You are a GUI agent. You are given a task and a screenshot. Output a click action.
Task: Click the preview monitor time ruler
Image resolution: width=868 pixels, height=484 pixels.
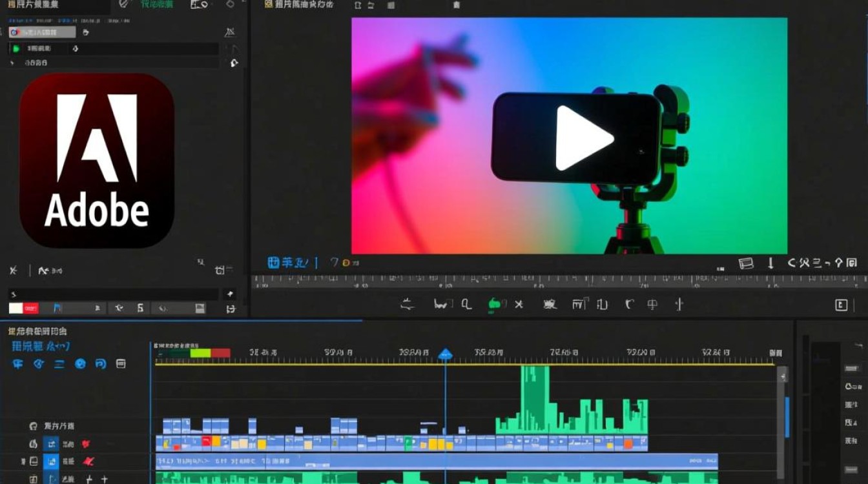pos(559,281)
